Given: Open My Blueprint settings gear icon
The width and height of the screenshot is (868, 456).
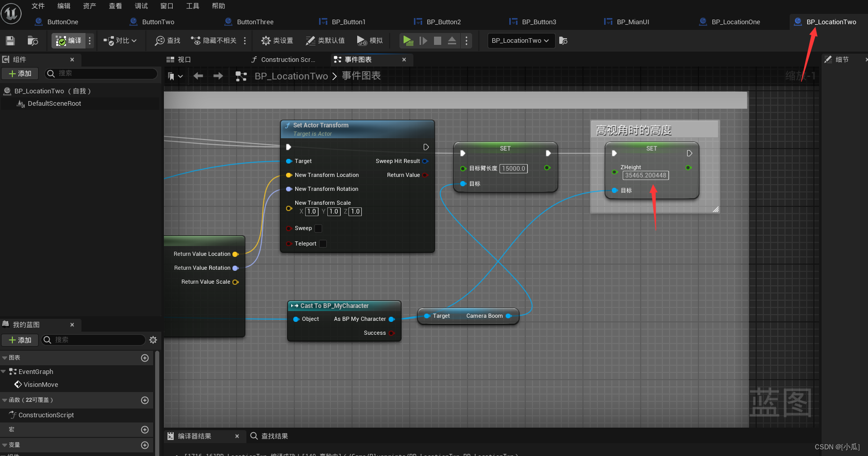Looking at the screenshot, I should click(153, 340).
